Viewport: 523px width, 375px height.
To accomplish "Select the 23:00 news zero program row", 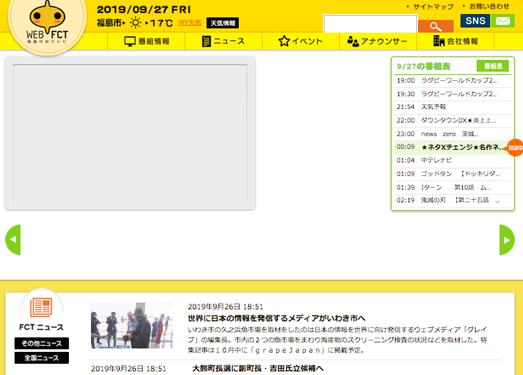I will 453,134.
